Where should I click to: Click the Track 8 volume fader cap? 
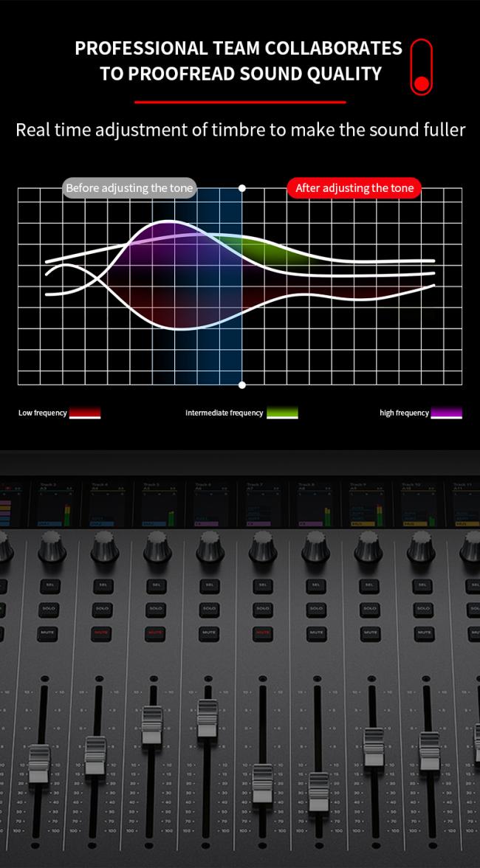pos(318,791)
